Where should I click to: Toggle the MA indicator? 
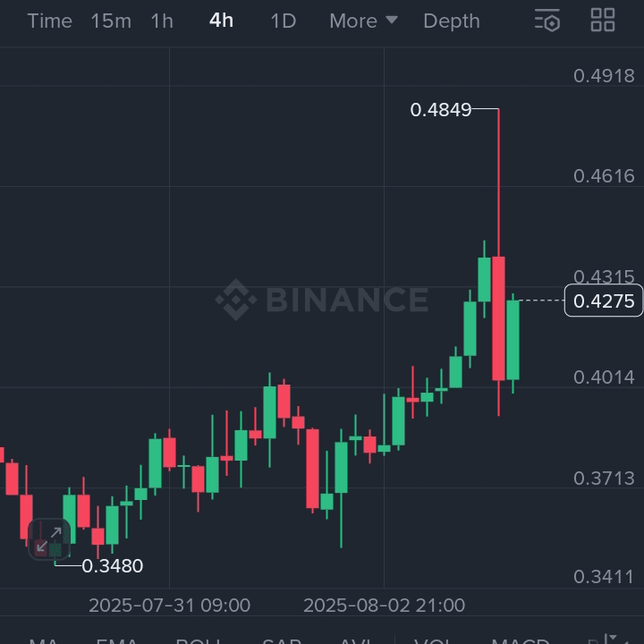pos(43,640)
